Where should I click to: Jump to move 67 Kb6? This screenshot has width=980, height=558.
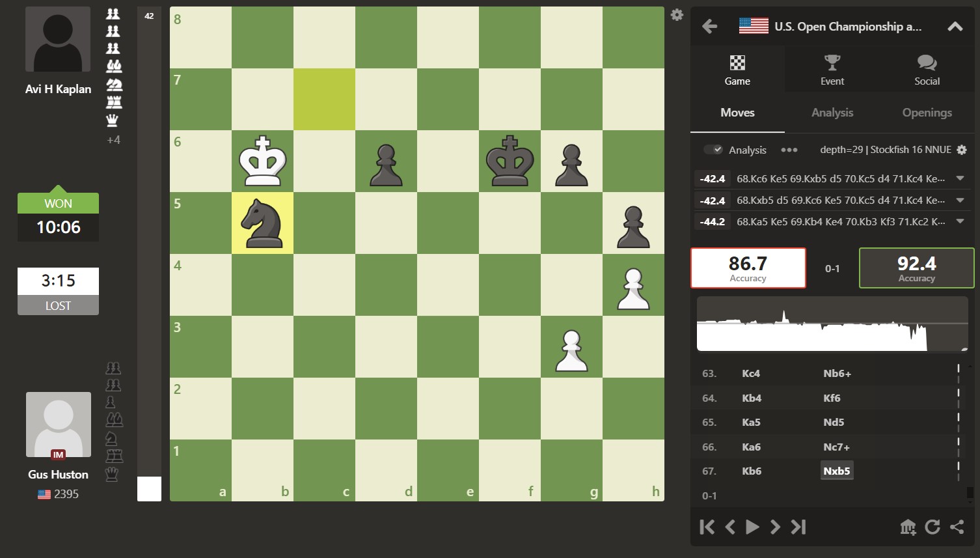point(752,471)
